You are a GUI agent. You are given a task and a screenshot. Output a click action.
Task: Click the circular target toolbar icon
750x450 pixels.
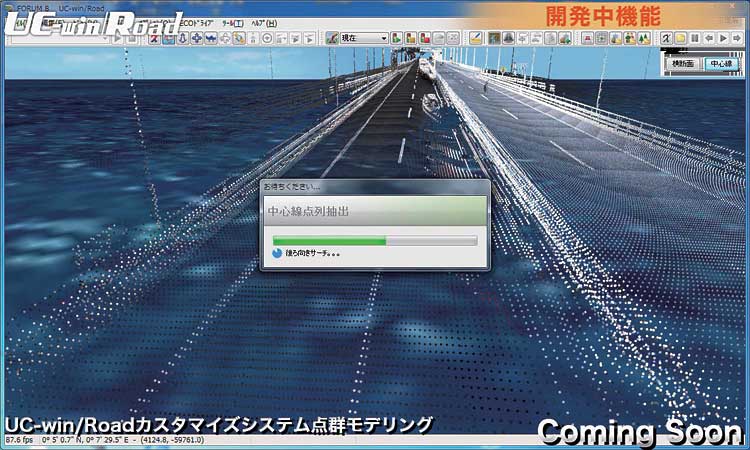point(267,38)
